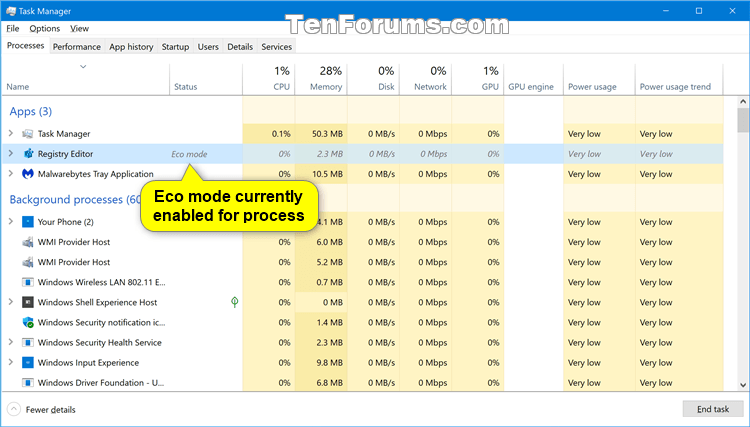Click the sort chevron above Name column
750x427 pixels.
point(83,66)
